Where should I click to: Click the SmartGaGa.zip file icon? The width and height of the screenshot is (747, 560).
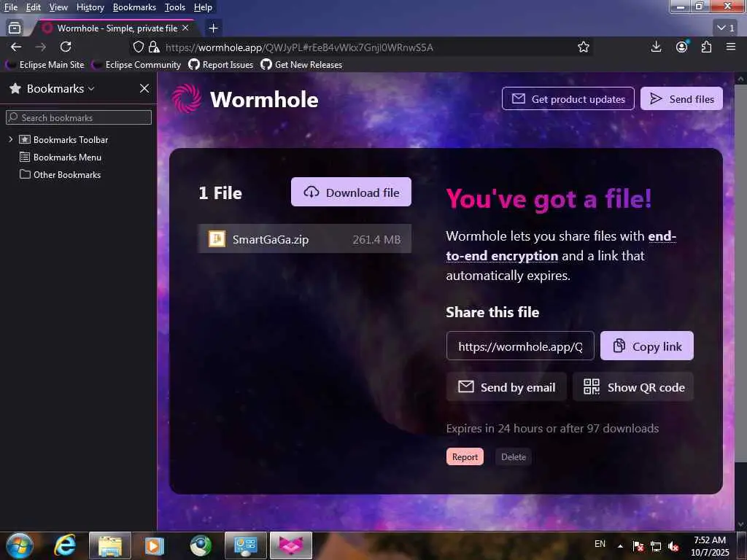[x=217, y=238]
